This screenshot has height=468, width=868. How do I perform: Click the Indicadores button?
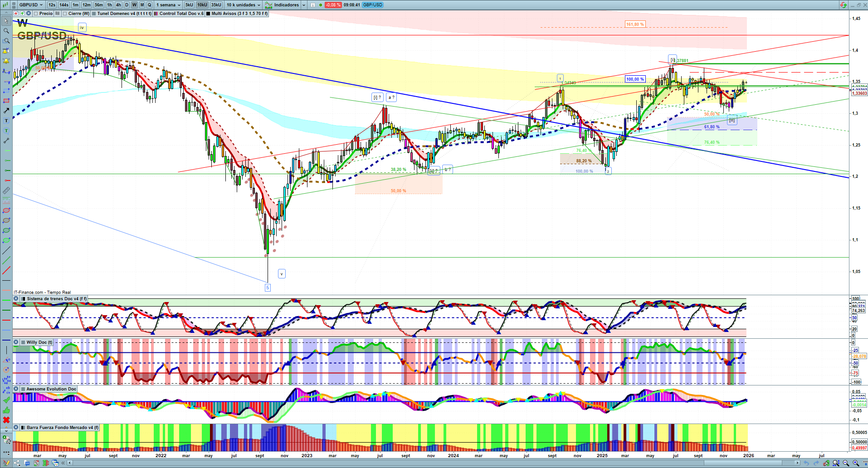(282, 5)
